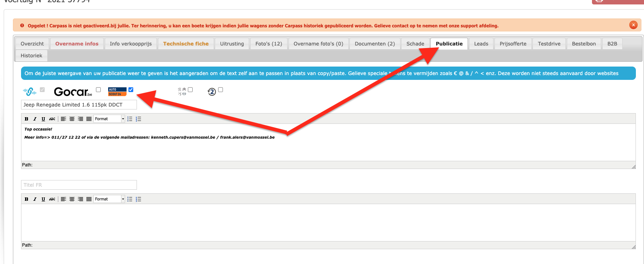The height and width of the screenshot is (264, 644).
Task: Uncheck the AutoScout24 publication checkbox
Action: tap(131, 89)
